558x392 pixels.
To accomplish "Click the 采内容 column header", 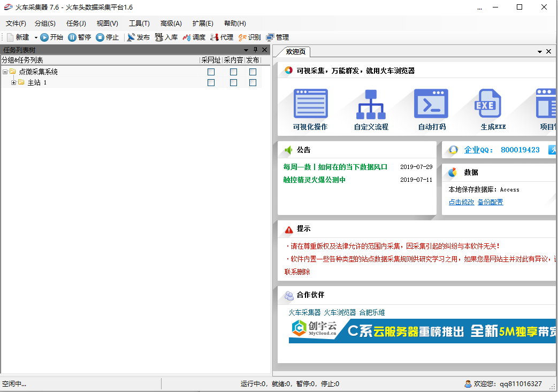I will pyautogui.click(x=233, y=60).
